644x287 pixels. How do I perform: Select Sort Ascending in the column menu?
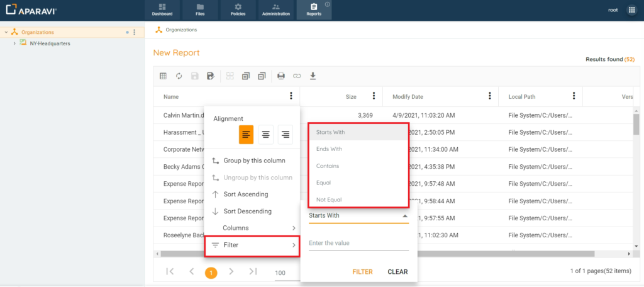pos(245,194)
